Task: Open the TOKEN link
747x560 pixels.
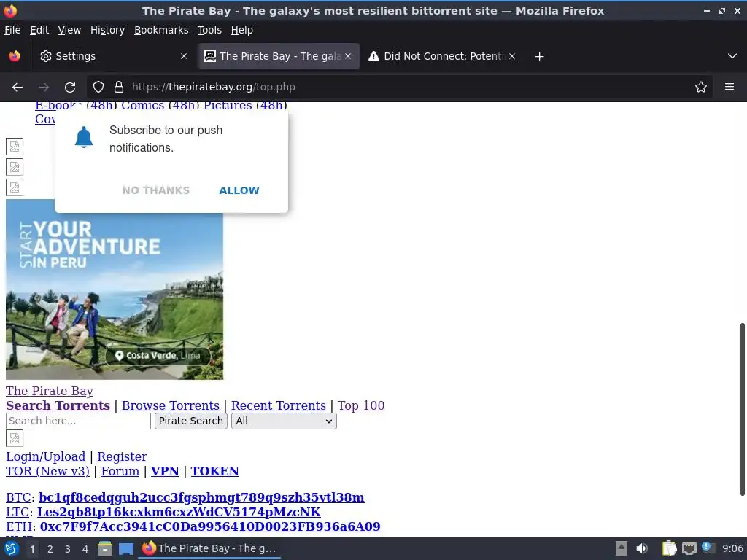Action: pyautogui.click(x=215, y=472)
